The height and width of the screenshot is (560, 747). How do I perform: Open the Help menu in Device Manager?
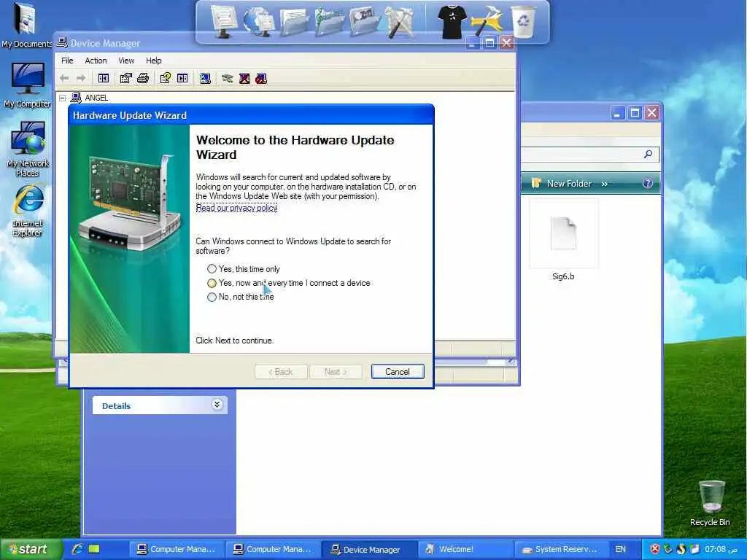click(x=153, y=61)
